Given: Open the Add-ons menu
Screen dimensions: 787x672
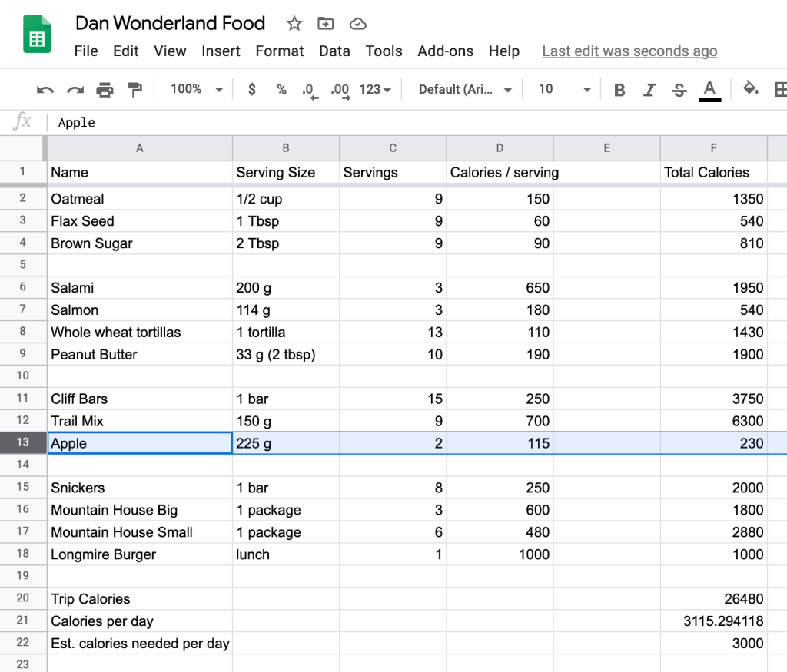Looking at the screenshot, I should (446, 51).
